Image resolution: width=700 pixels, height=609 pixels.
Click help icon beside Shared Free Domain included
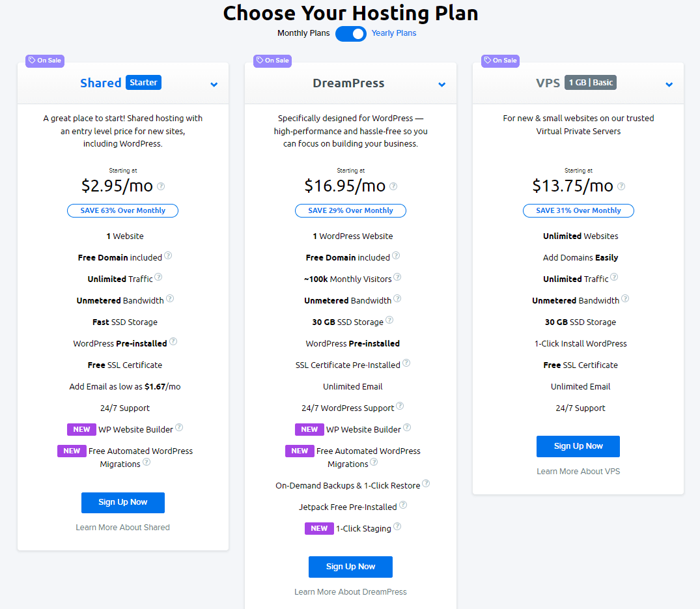tap(168, 255)
